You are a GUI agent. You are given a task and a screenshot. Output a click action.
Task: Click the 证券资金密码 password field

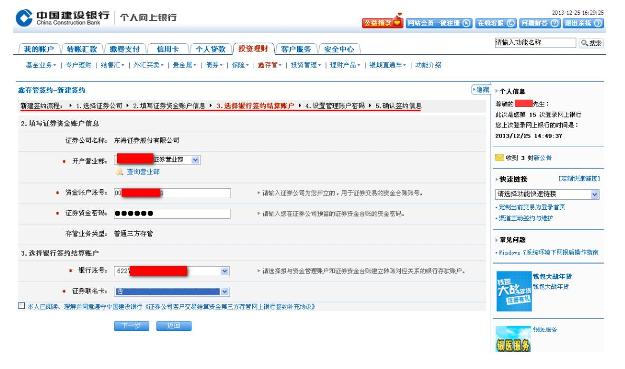[172, 214]
